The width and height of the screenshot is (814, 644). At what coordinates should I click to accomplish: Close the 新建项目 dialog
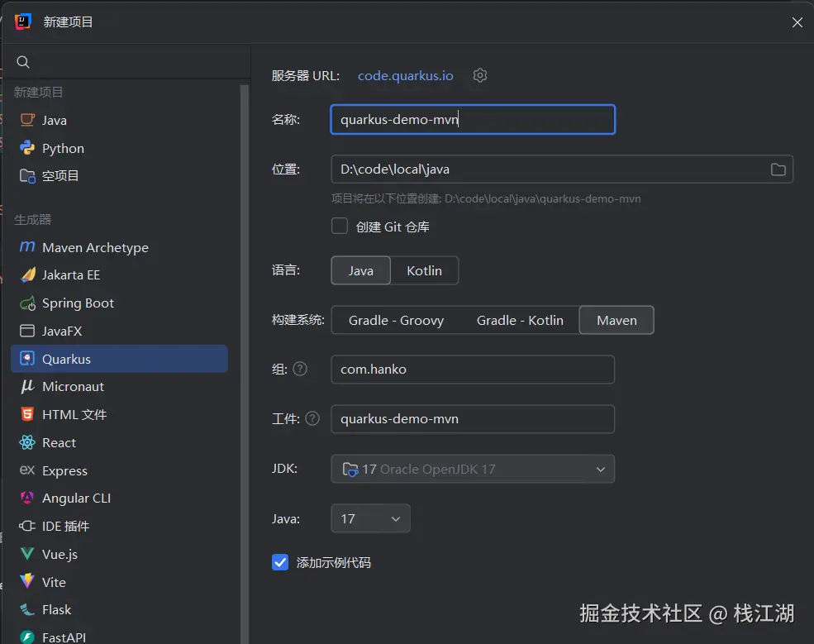[x=797, y=22]
